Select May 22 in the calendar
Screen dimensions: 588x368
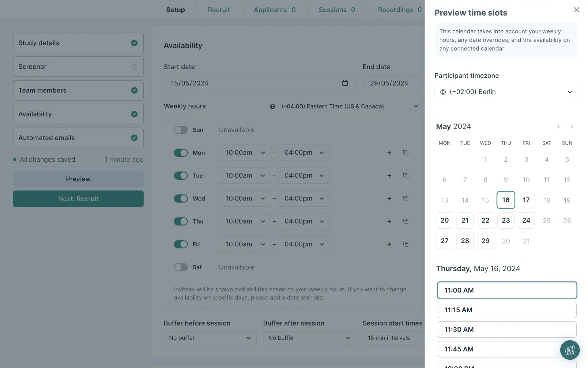pyautogui.click(x=485, y=220)
